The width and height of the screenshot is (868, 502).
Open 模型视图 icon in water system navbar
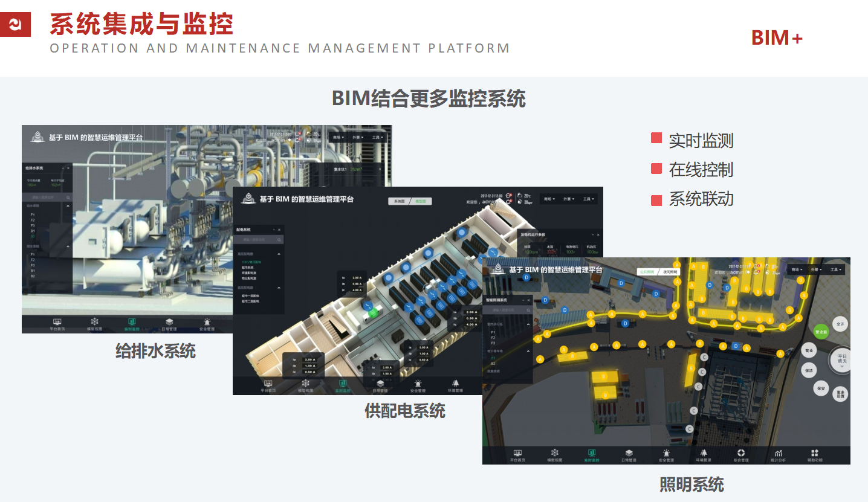point(95,324)
